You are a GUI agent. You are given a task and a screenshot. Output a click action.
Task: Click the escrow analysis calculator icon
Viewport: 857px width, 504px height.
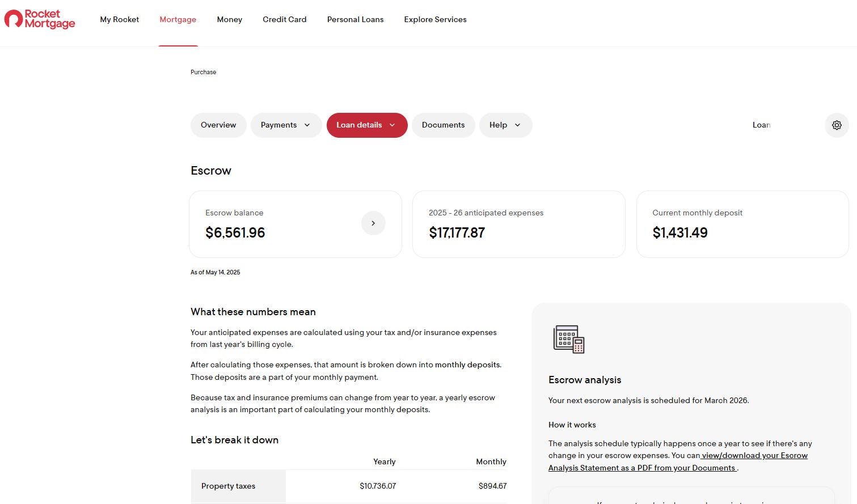(568, 339)
